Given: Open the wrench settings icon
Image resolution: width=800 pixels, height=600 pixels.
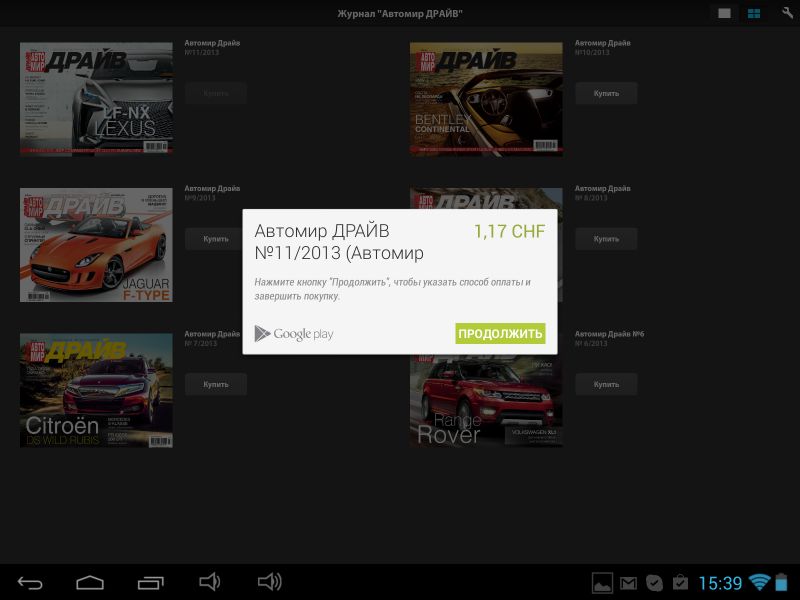Looking at the screenshot, I should (787, 13).
